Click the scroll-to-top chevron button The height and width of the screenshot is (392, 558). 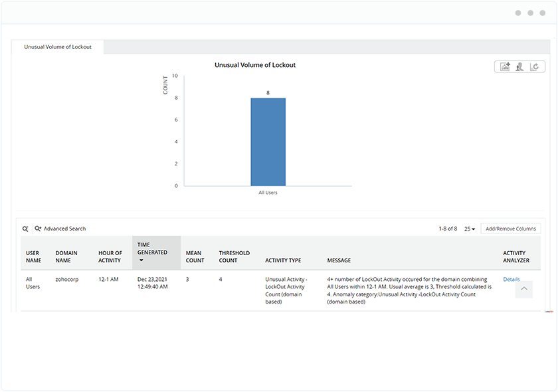click(x=524, y=289)
